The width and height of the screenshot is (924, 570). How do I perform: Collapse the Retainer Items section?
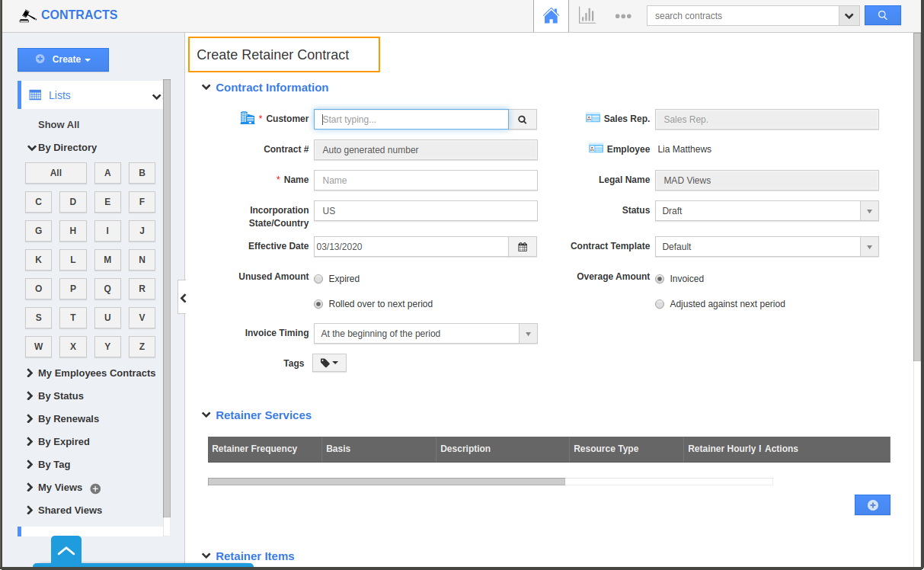click(206, 556)
